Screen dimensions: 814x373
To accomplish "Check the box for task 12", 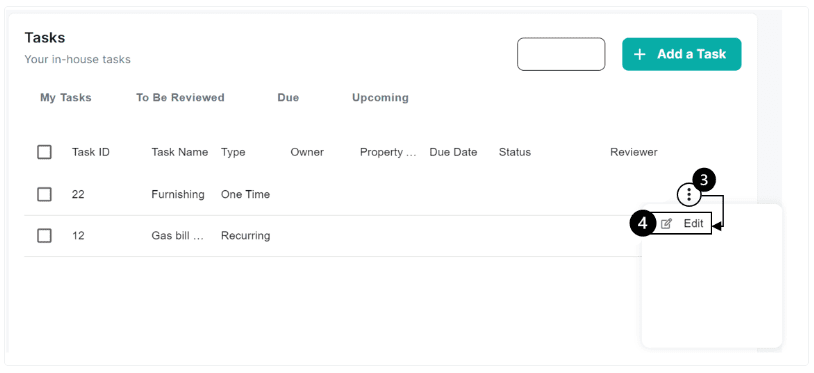I will (x=45, y=236).
